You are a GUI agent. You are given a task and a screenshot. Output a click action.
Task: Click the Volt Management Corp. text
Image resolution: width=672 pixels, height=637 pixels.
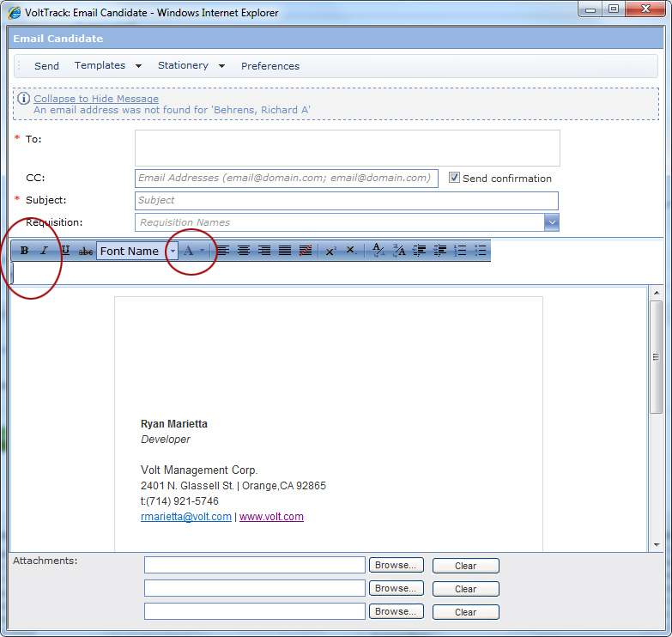click(199, 470)
